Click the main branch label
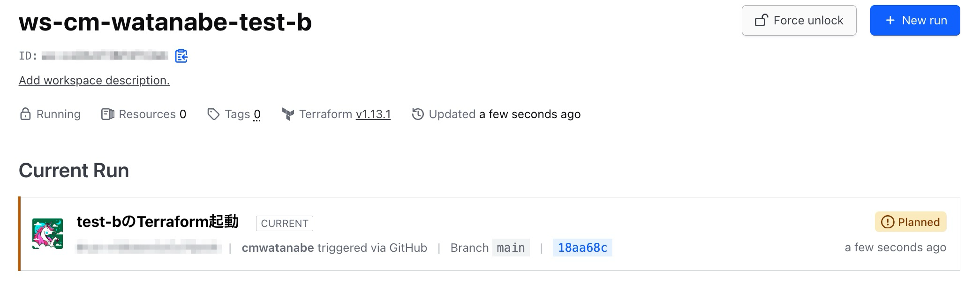Viewport: 980px width, 286px height. tap(511, 248)
